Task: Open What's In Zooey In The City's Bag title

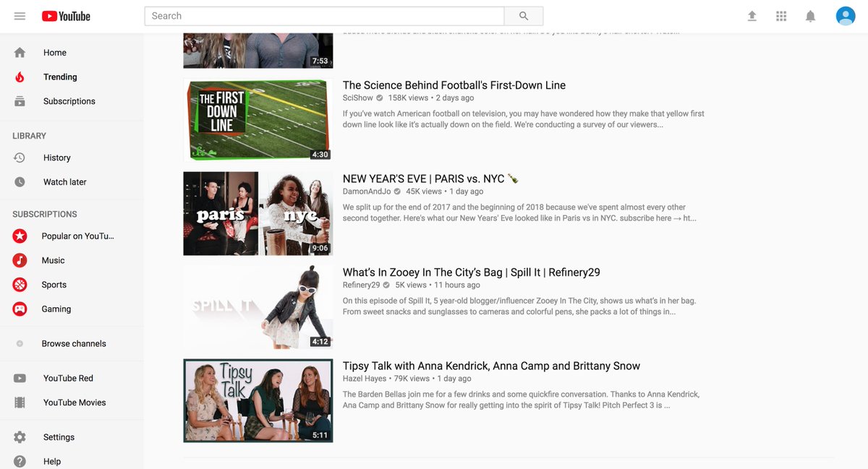Action: (472, 272)
